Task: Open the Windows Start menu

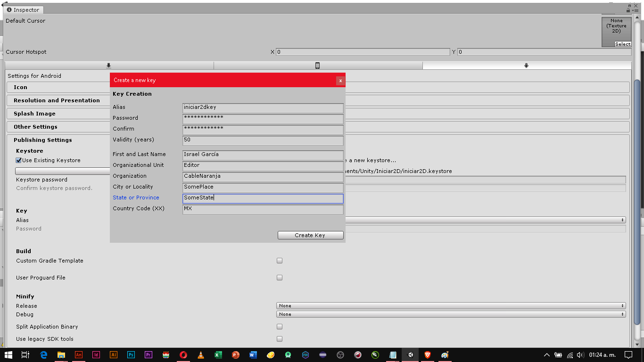Action: (x=8, y=355)
